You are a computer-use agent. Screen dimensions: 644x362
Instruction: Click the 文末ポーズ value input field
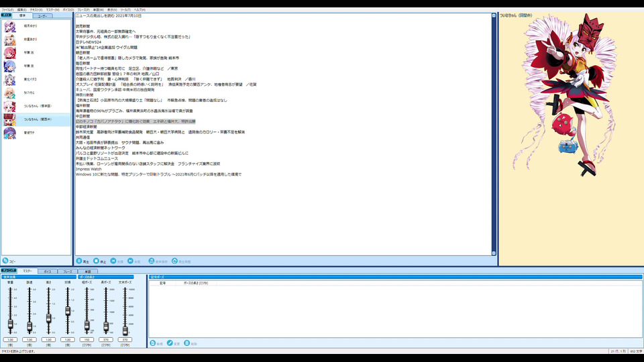click(x=125, y=339)
